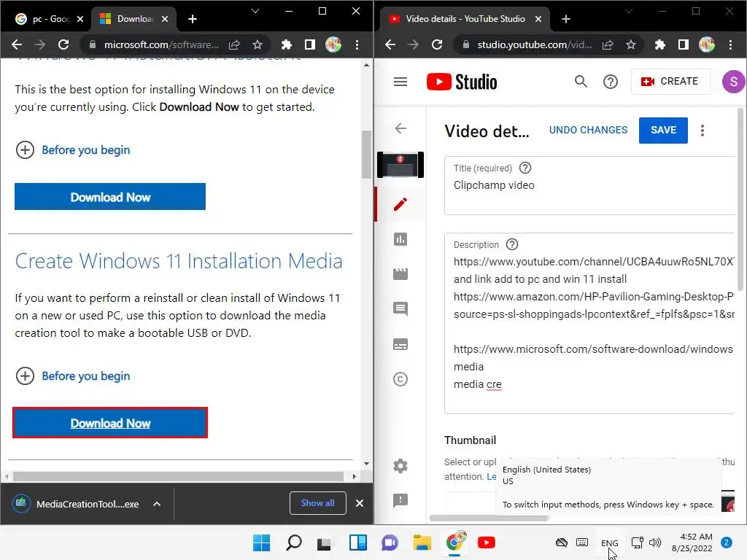This screenshot has width=747, height=560.
Task: Click Microsoft page horizontal scrollbar
Action: point(178,476)
